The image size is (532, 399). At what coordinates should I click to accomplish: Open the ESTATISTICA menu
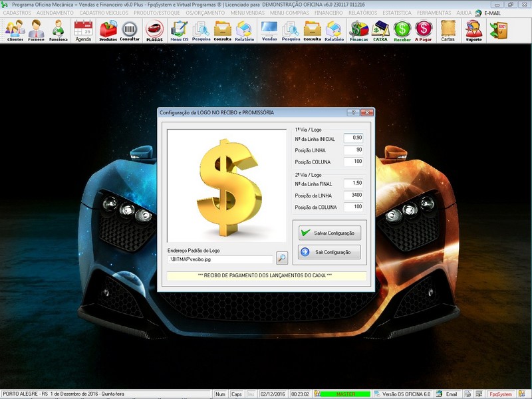(x=397, y=13)
